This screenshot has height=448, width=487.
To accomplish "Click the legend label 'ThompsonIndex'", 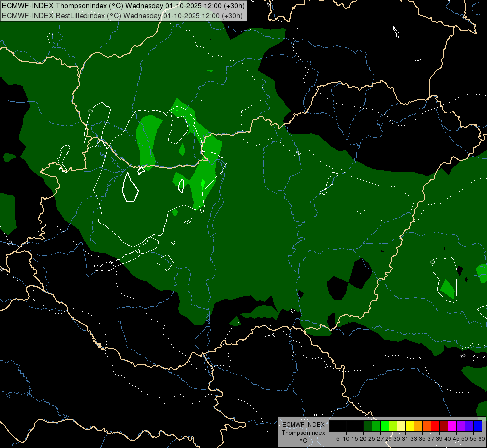I will pos(303,433).
